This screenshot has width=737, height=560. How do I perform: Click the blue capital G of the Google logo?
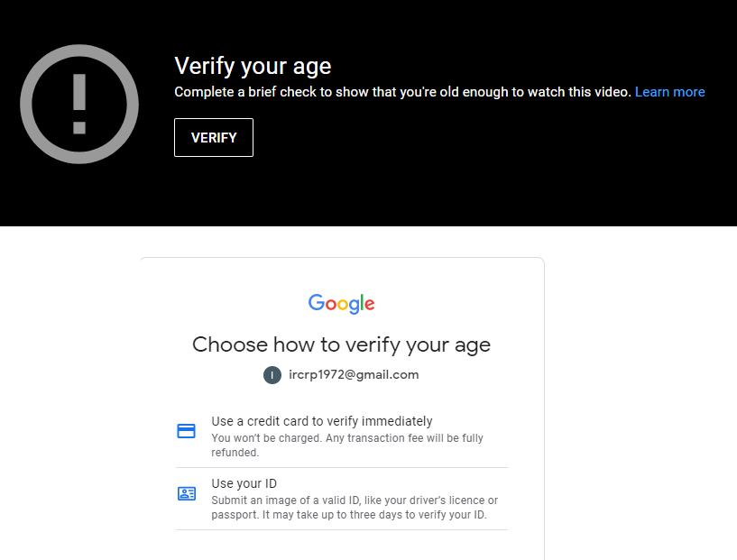point(316,302)
